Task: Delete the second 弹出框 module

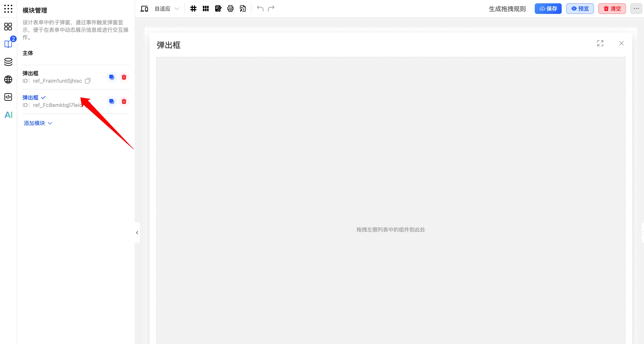Action: click(124, 101)
